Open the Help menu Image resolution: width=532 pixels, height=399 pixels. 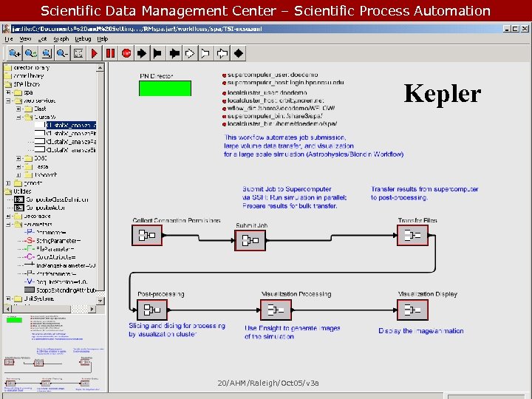pyautogui.click(x=102, y=38)
